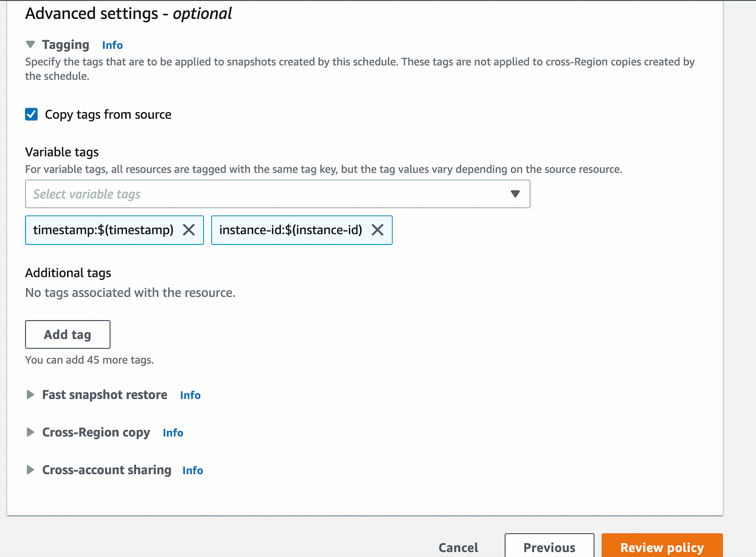Cancel the policy creation
Viewport: 756px width, 557px height.
[458, 548]
